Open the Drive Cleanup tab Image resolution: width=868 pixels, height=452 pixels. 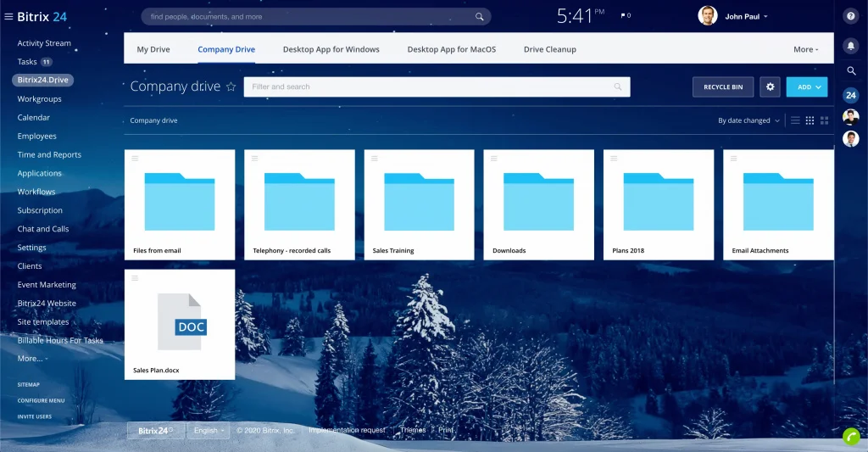pos(549,49)
